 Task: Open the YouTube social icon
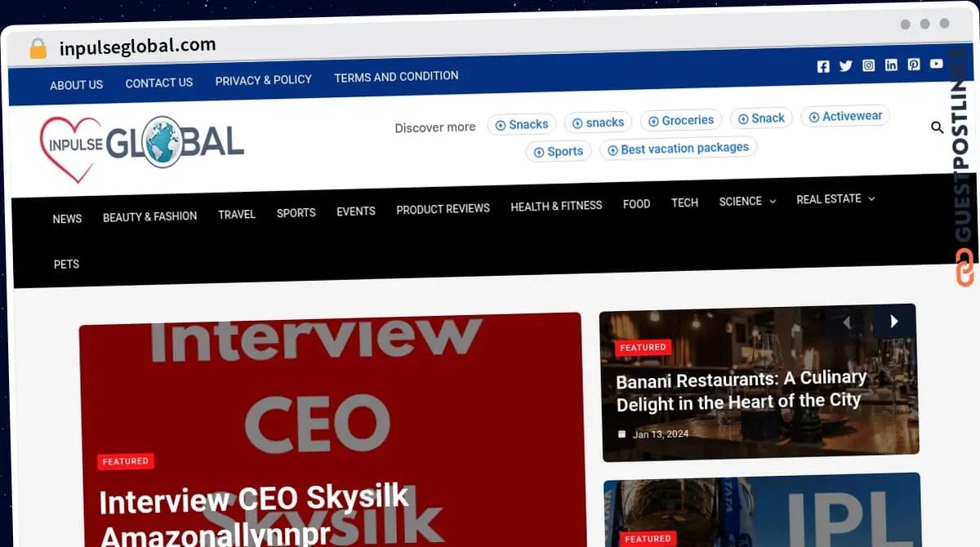(936, 63)
